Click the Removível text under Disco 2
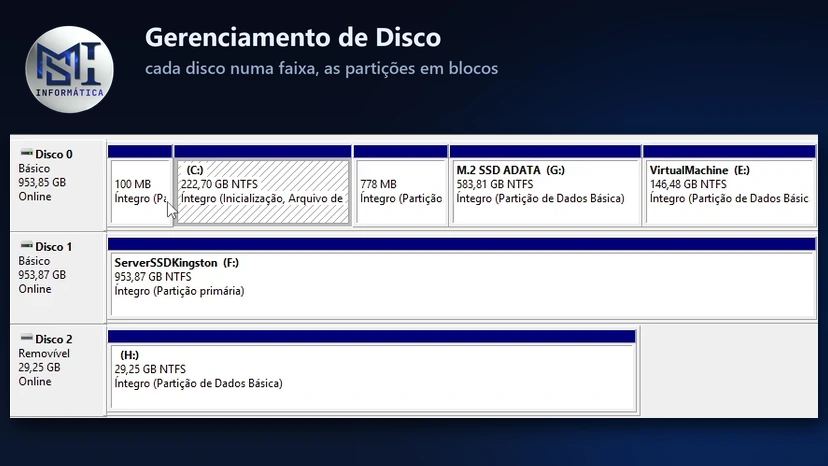This screenshot has height=466, width=828. pos(44,353)
